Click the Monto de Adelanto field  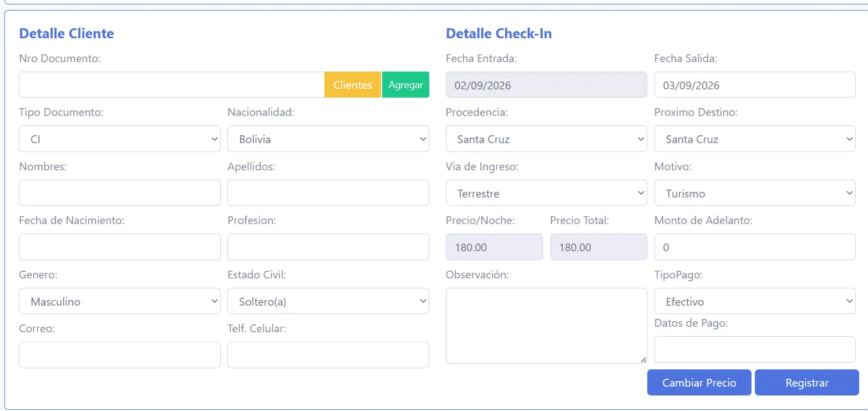(755, 247)
